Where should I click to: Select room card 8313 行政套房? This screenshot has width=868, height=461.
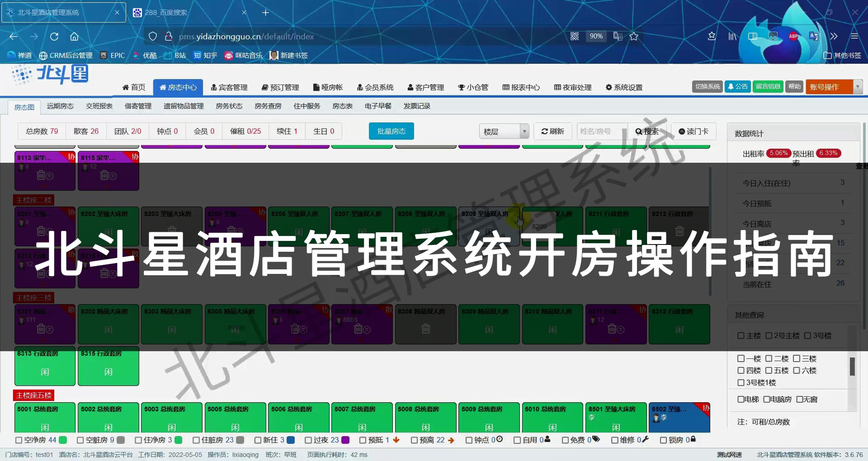click(45, 367)
